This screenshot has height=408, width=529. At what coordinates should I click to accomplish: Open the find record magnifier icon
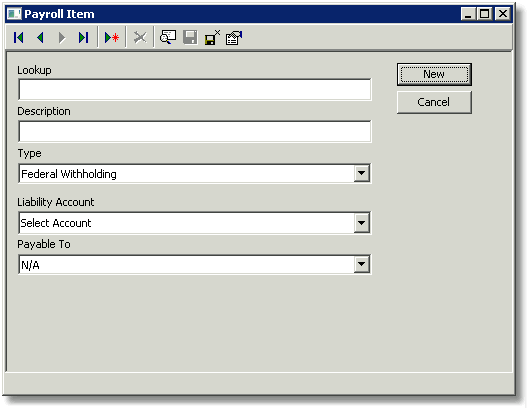[168, 37]
